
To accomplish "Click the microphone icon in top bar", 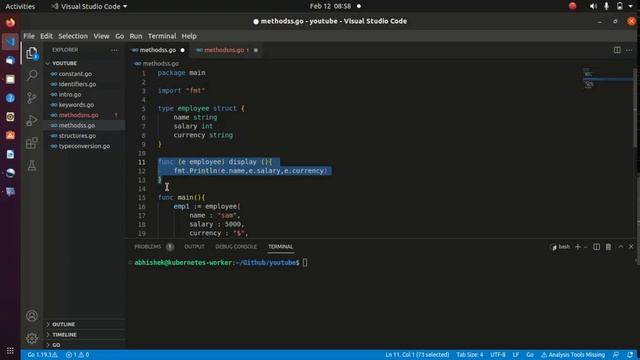I will coord(607,6).
